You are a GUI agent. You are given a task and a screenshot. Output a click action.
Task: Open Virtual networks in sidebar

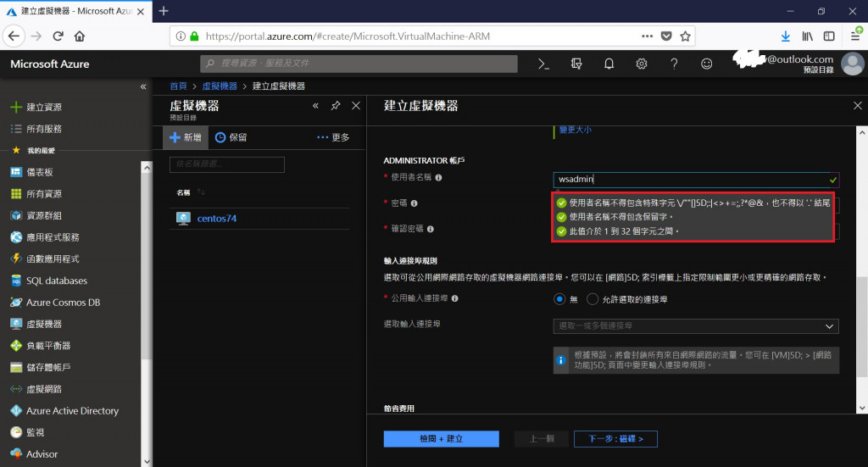(36, 389)
